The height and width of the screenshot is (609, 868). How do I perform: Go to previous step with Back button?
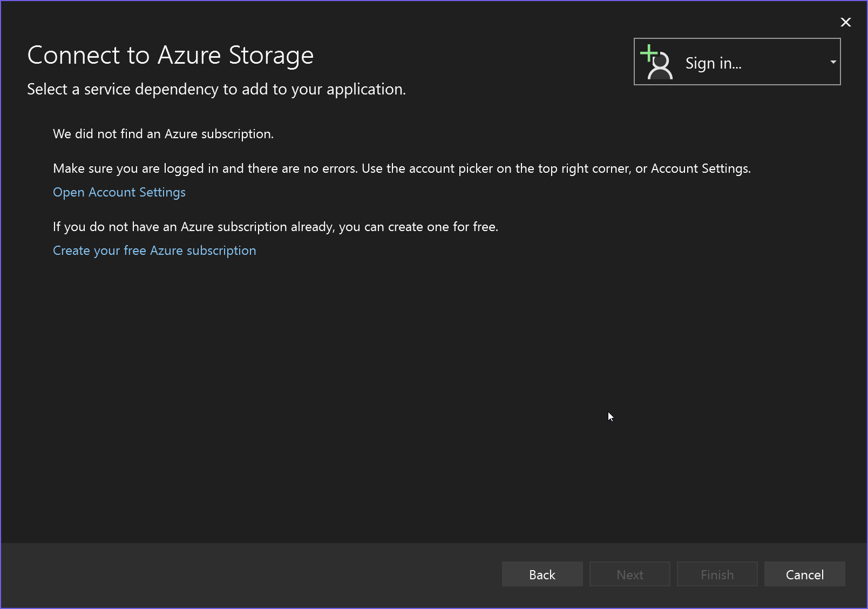(542, 574)
